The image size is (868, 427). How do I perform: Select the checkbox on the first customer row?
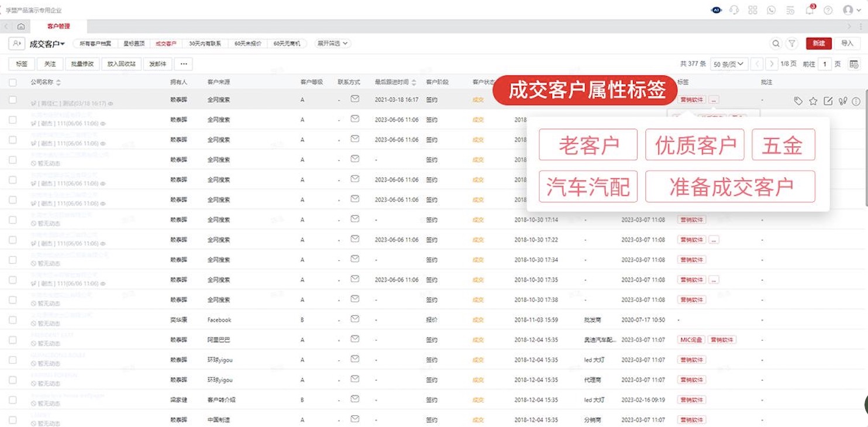point(13,101)
